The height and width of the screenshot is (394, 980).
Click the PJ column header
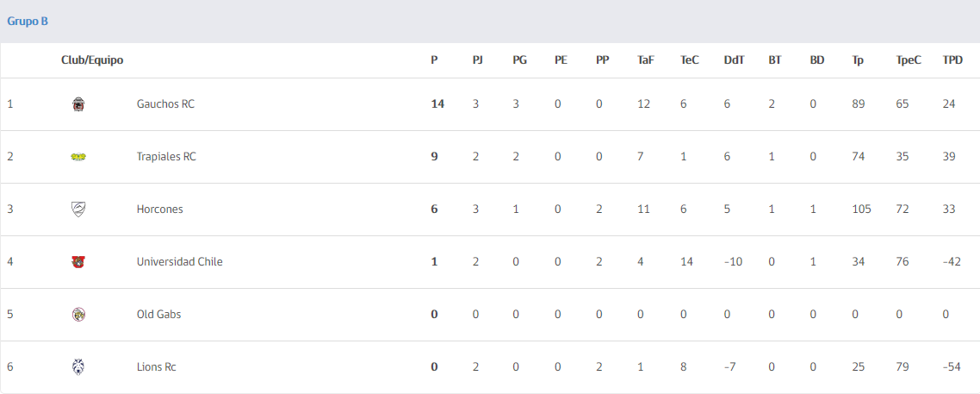coord(477,60)
